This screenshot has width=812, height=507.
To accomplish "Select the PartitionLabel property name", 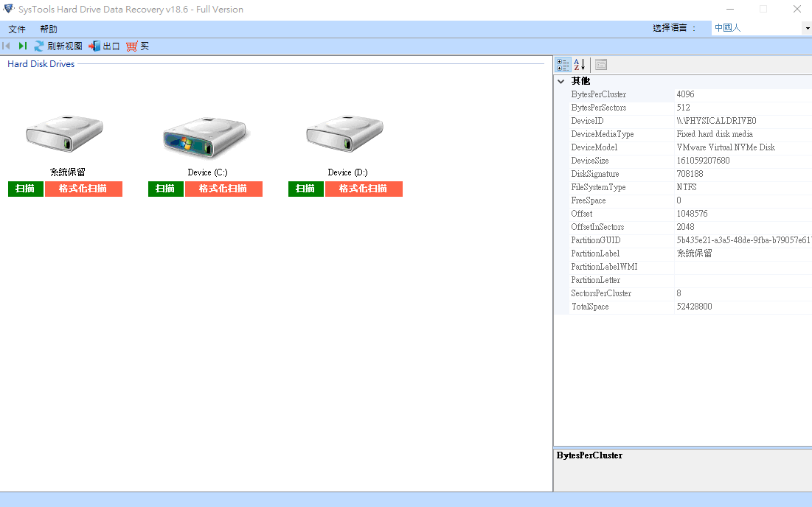I will [x=595, y=253].
